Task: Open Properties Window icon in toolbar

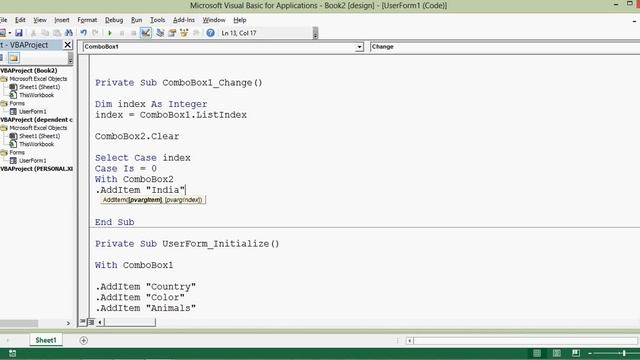Action: 172,33
